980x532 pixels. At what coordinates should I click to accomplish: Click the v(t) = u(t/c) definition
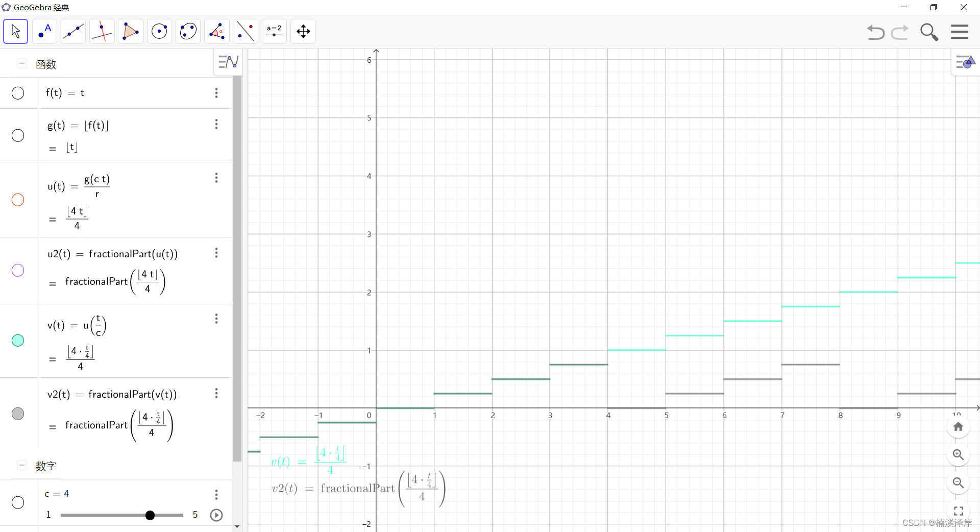77,325
